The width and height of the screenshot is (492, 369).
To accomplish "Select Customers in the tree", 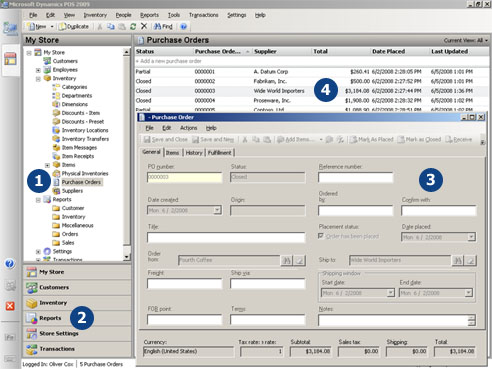I will (65, 61).
